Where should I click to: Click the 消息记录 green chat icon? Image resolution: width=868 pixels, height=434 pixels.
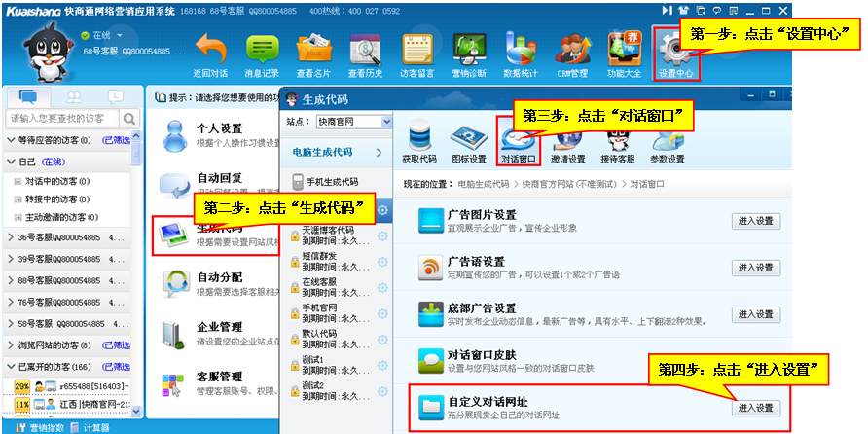263,49
